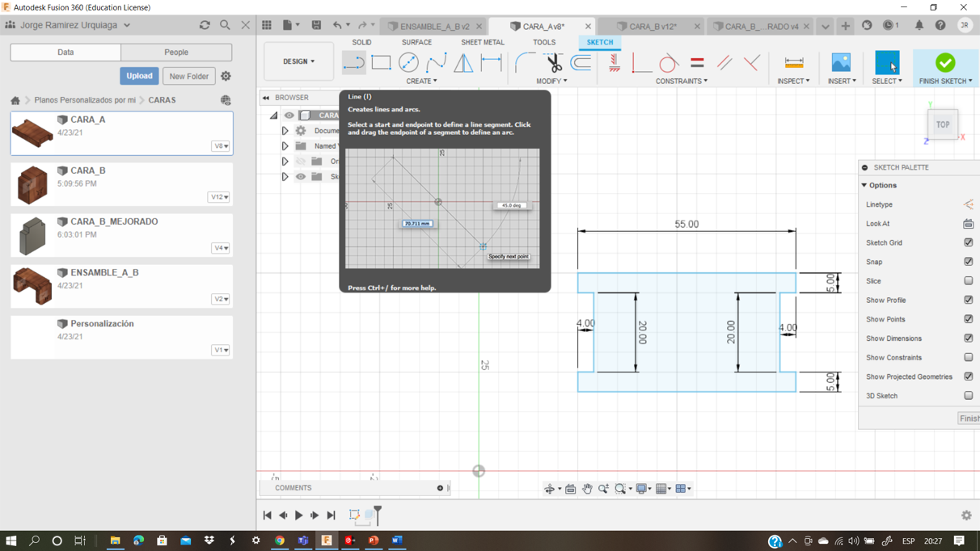This screenshot has height=551, width=980.
Task: Select the Sketch Dimension tool
Action: [491, 62]
